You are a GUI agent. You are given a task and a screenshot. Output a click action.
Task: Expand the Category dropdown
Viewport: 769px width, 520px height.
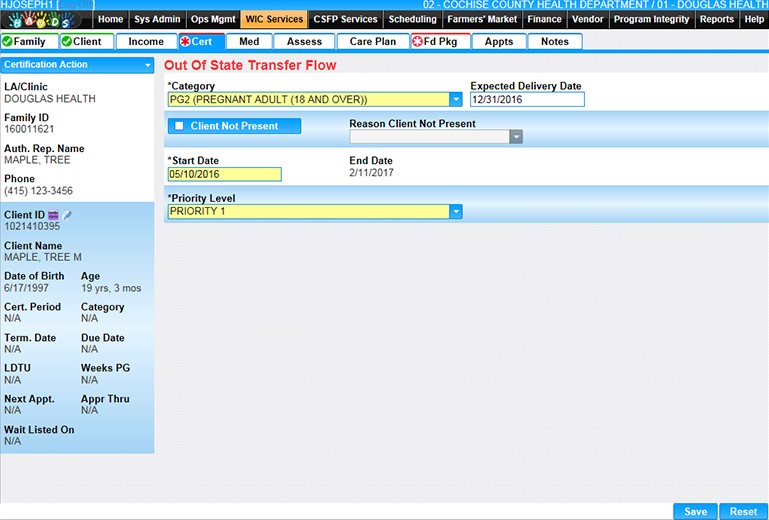click(456, 100)
